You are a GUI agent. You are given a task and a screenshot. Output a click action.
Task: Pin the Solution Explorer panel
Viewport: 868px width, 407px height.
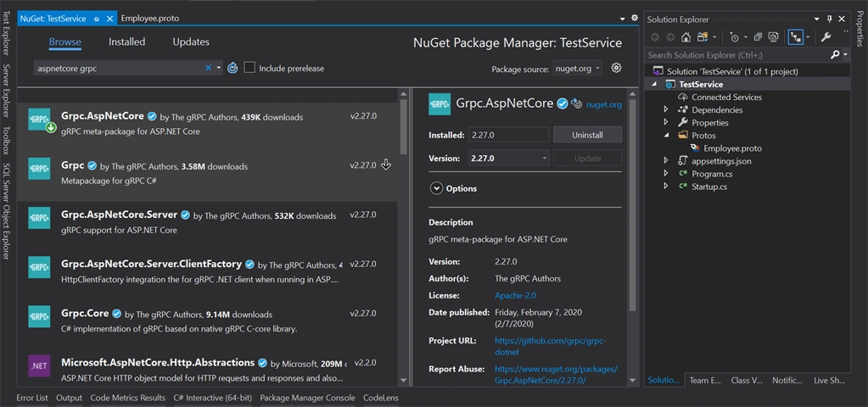pyautogui.click(x=829, y=19)
